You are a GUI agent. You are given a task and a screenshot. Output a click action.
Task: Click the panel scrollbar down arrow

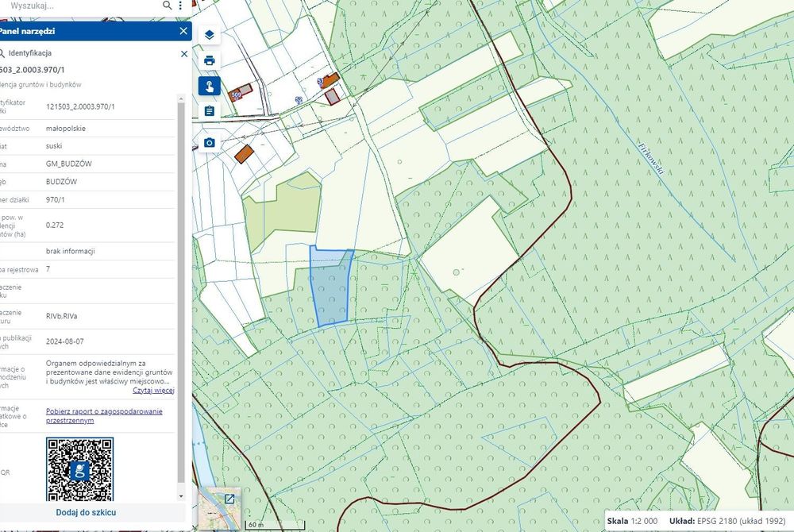click(x=181, y=496)
